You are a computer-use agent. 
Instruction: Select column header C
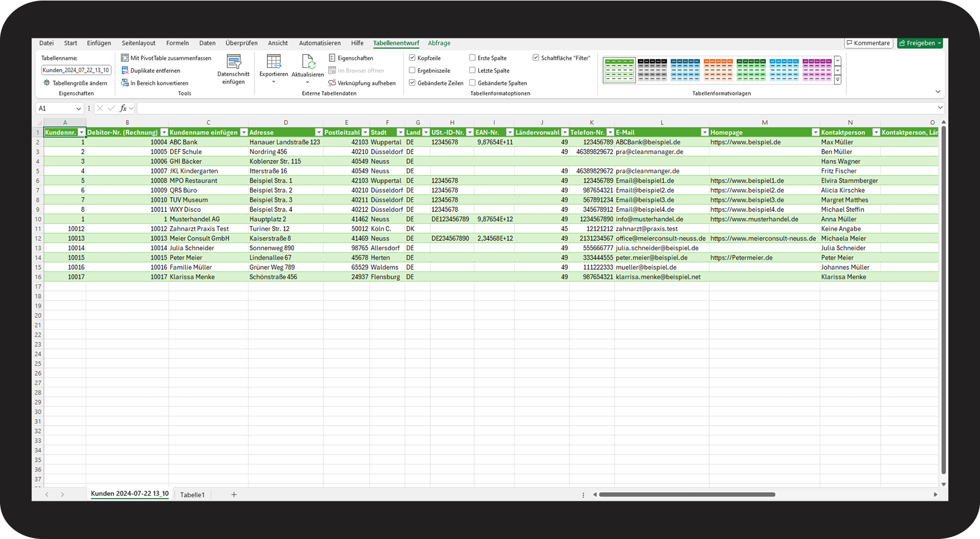pyautogui.click(x=209, y=122)
